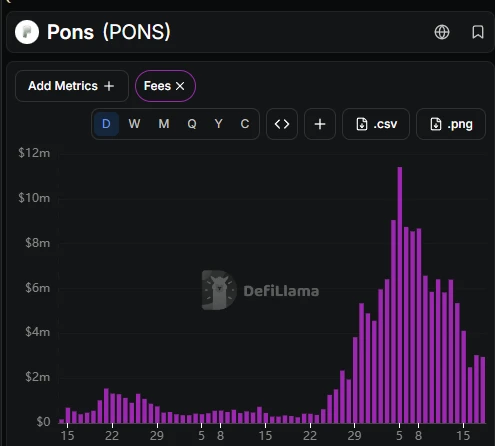495x446 pixels.
Task: Remove the Fees metric chip
Action: point(180,86)
